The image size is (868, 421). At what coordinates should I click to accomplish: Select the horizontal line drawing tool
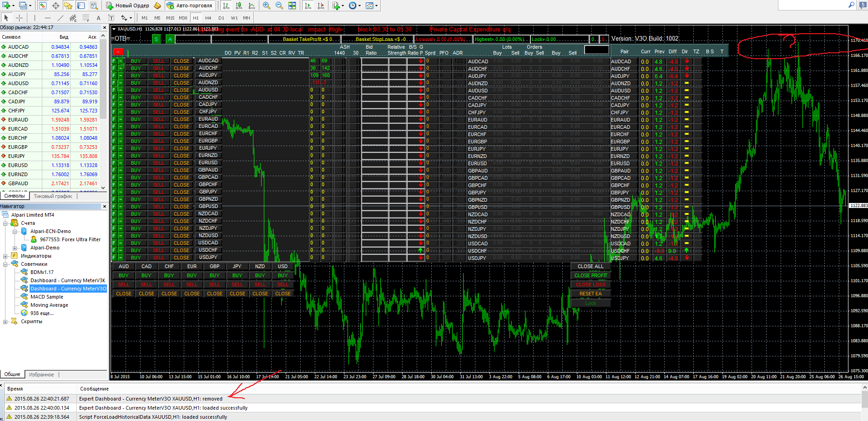point(47,18)
